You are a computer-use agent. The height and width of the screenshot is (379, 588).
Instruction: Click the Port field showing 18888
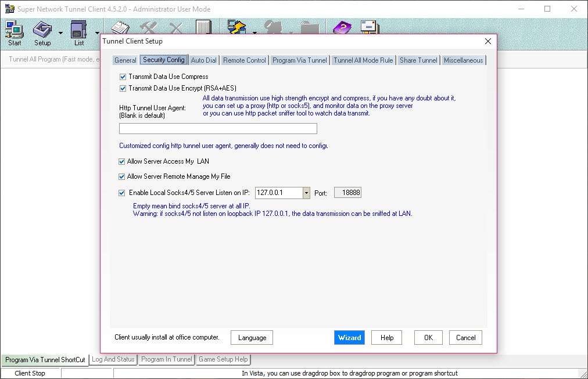click(347, 193)
